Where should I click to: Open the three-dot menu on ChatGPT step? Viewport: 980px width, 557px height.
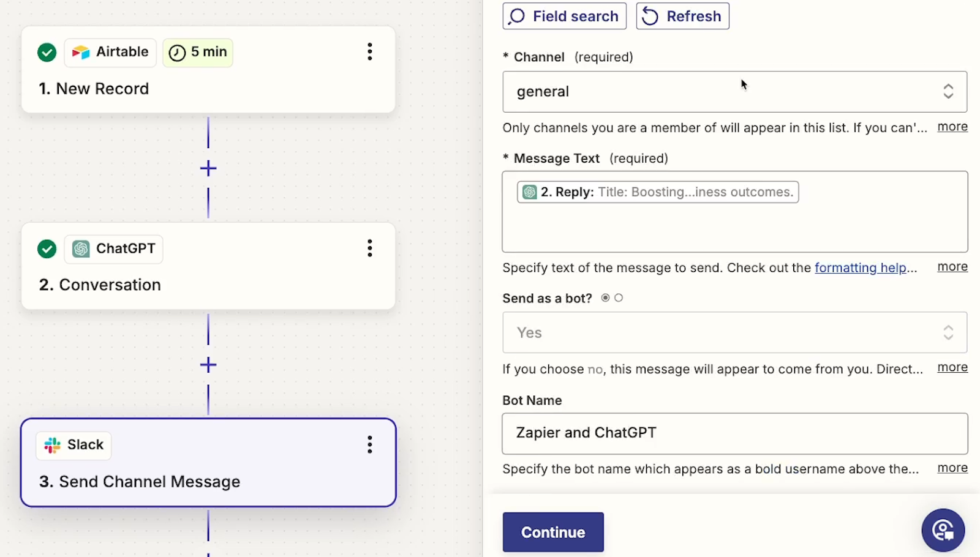coord(369,248)
